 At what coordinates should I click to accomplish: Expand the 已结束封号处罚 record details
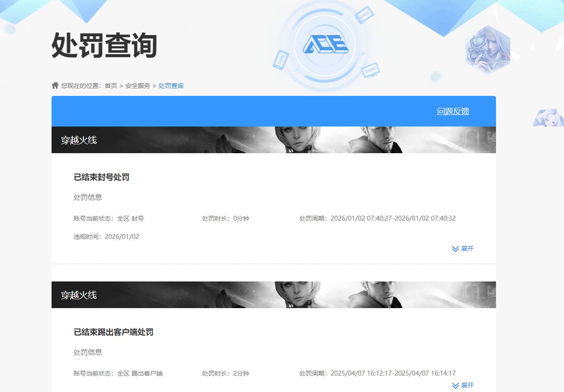pos(462,249)
